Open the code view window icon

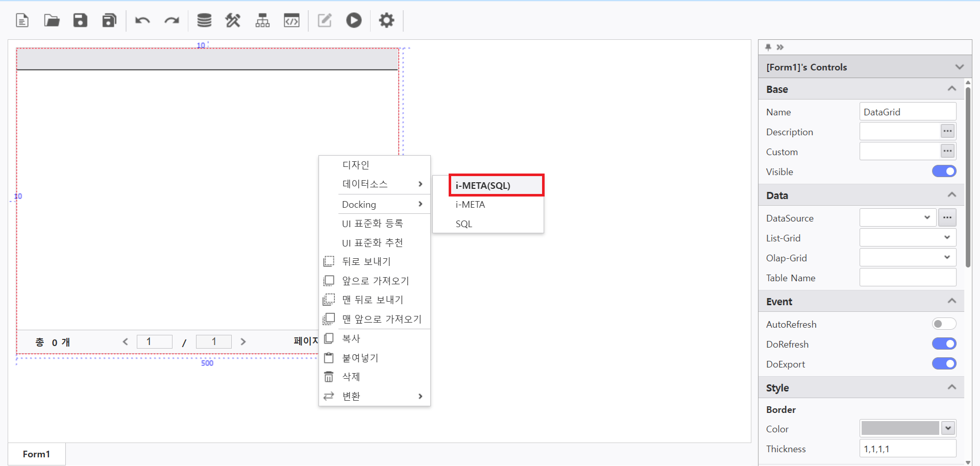pos(291,20)
